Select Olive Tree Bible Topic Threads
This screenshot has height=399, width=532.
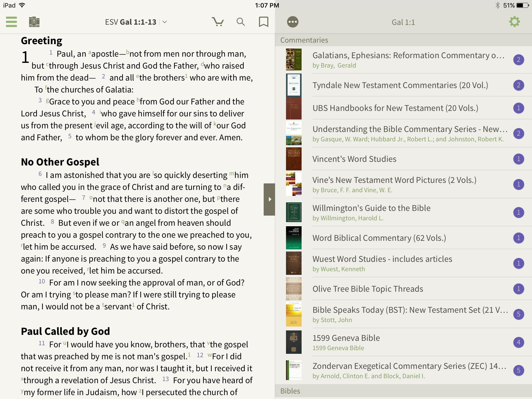(403, 289)
